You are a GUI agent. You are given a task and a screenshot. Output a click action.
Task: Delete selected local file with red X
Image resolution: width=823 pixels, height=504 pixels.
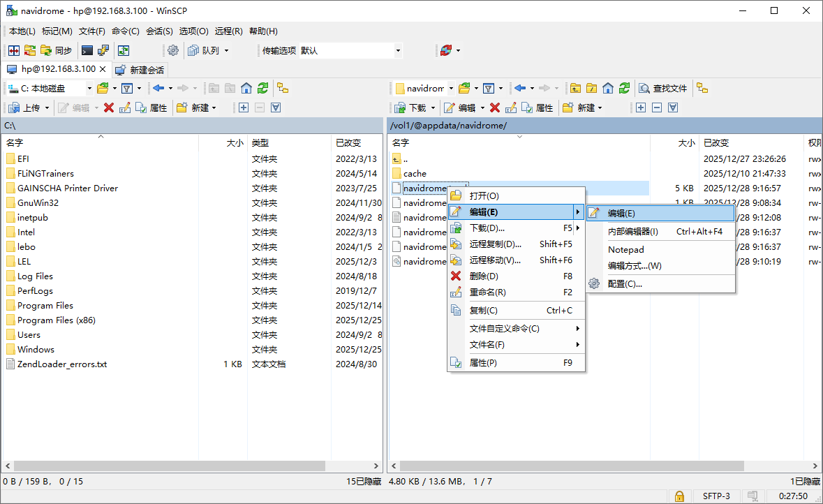coord(109,108)
